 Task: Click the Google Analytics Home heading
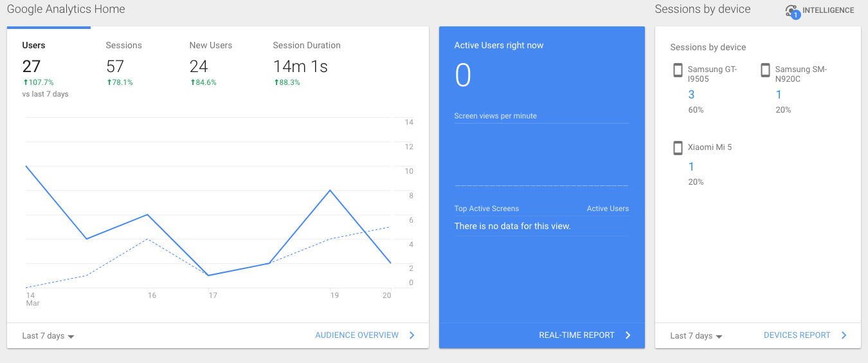click(66, 10)
